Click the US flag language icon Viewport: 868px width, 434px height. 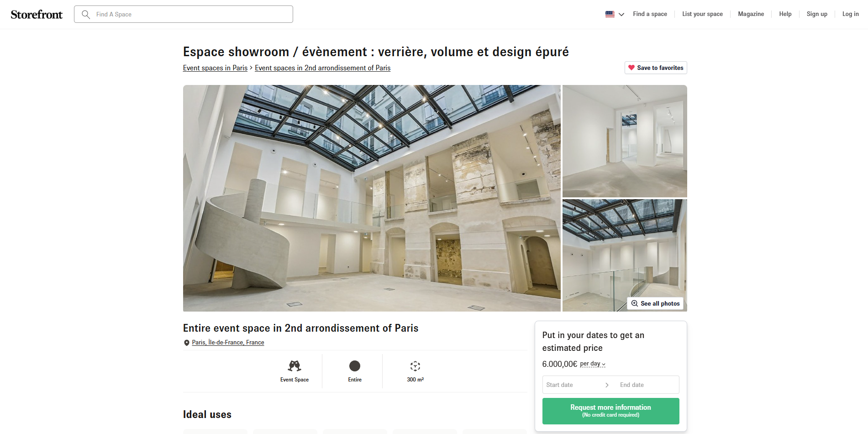[x=610, y=14]
